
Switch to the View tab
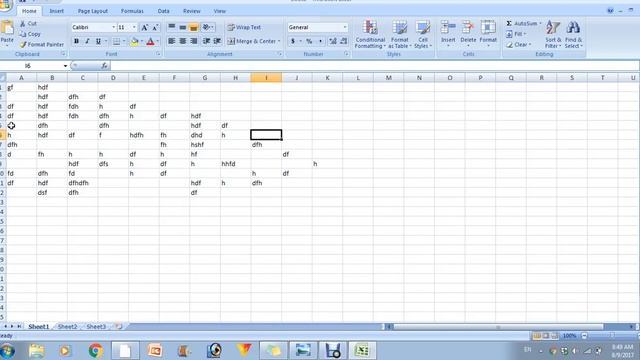pyautogui.click(x=220, y=11)
